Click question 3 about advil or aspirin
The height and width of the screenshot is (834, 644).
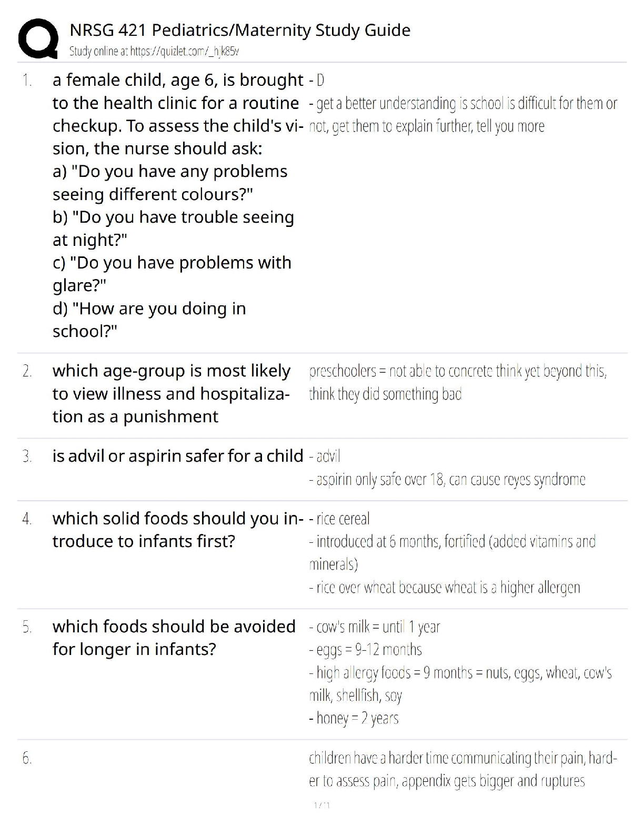click(178, 456)
